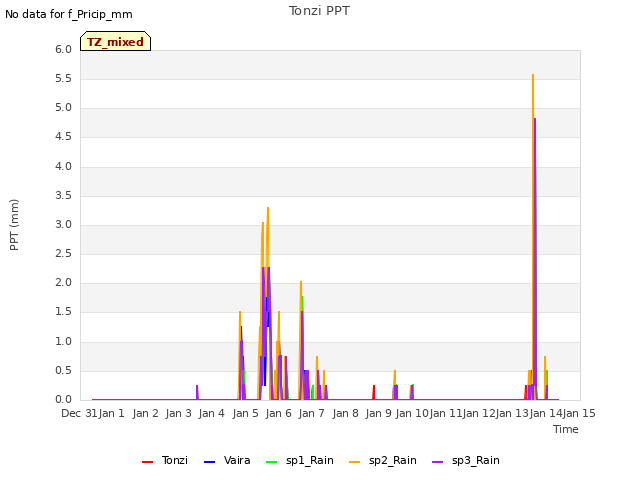Click the Tonzi legend entry
640x480 pixels.
click(165, 460)
